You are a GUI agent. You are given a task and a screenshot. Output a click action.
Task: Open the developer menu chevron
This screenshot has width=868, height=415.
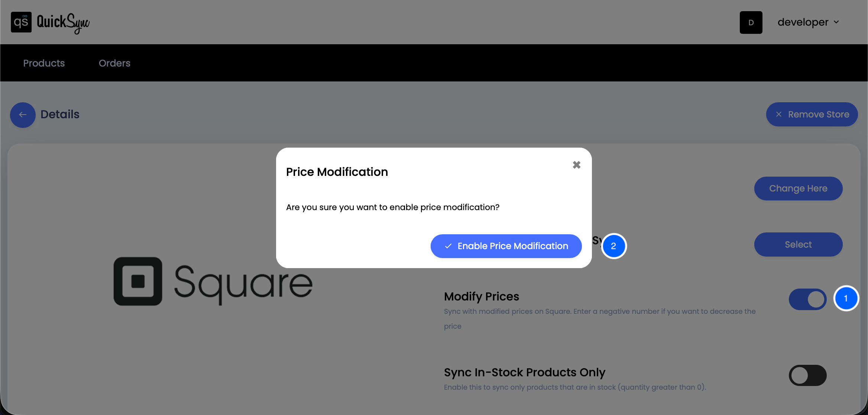coord(836,22)
